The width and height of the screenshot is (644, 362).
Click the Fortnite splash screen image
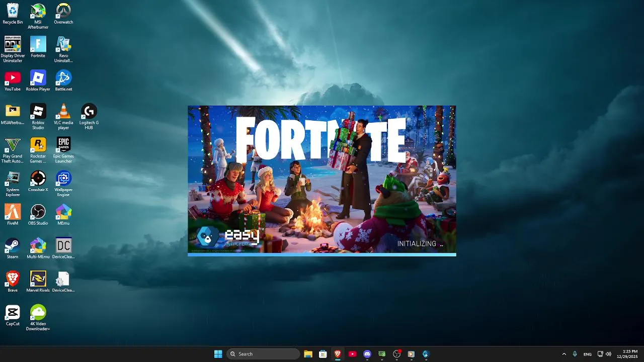tap(322, 179)
